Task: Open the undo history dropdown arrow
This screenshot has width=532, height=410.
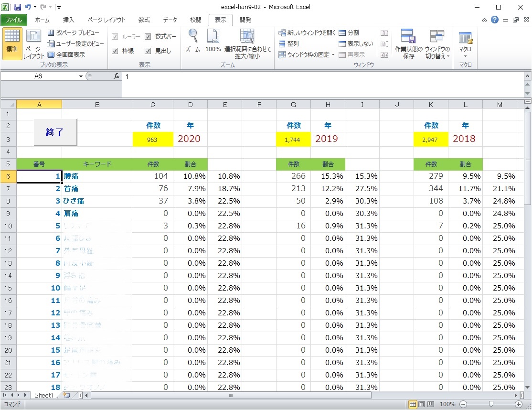Action: pyautogui.click(x=35, y=7)
